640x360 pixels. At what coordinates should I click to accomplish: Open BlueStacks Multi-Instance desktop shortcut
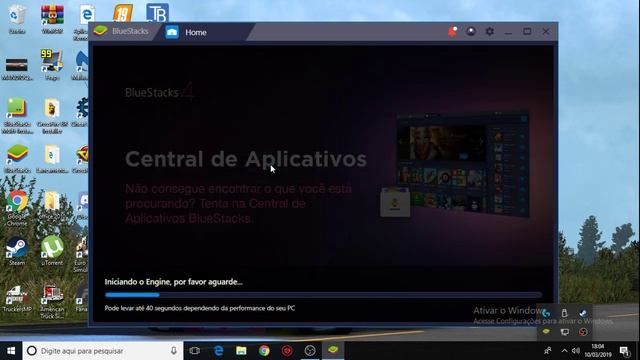(x=17, y=116)
